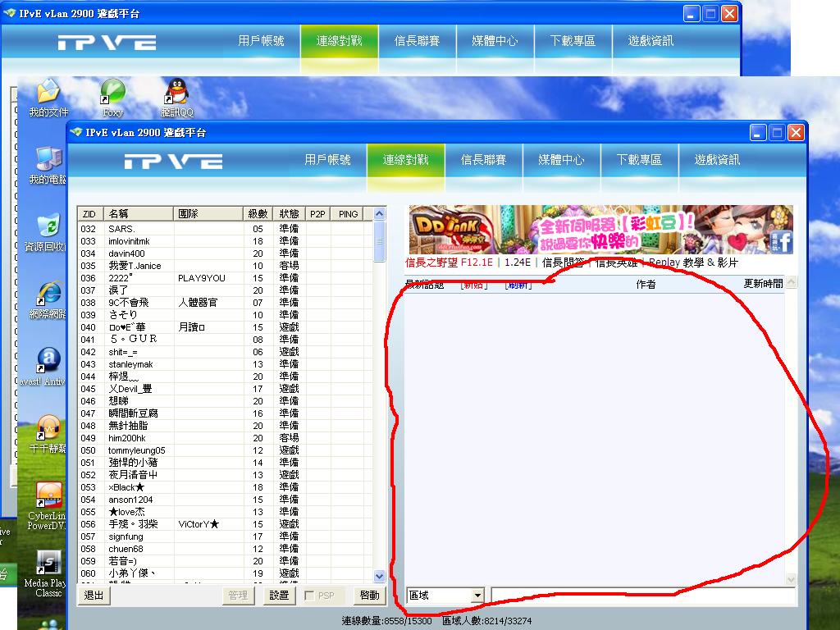
Task: Select player row chuen68
Action: click(225, 549)
